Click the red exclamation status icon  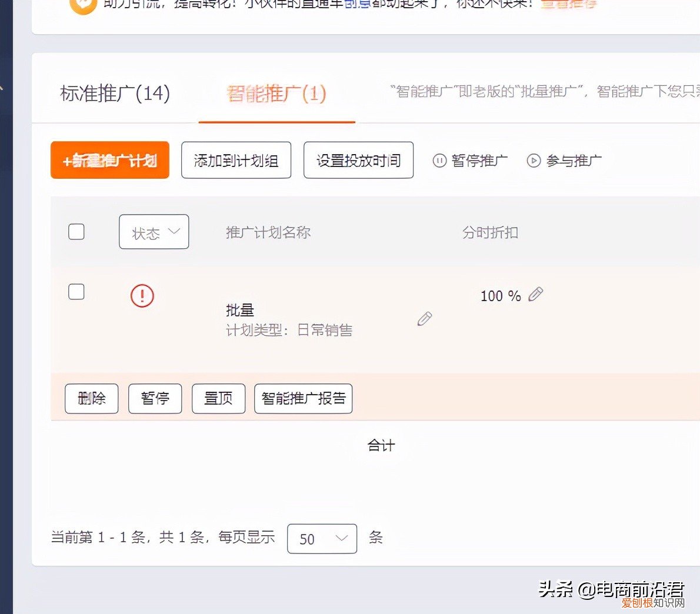click(141, 296)
